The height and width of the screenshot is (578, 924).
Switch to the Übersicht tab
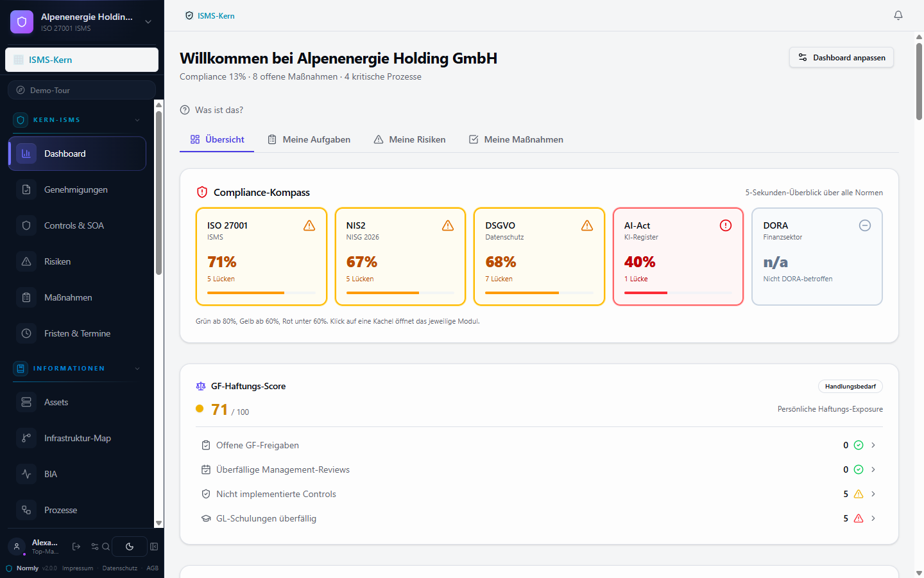(x=217, y=139)
